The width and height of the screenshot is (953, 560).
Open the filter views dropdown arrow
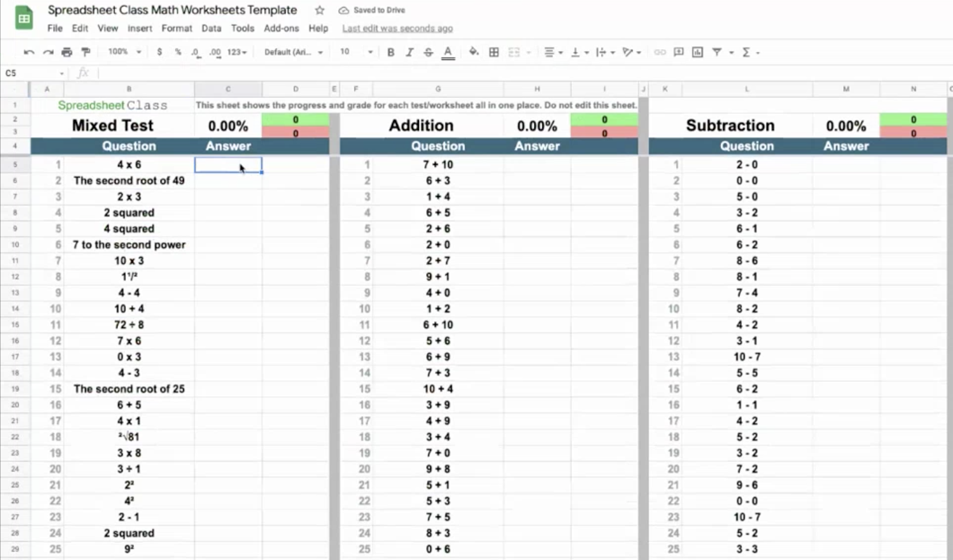pyautogui.click(x=731, y=52)
